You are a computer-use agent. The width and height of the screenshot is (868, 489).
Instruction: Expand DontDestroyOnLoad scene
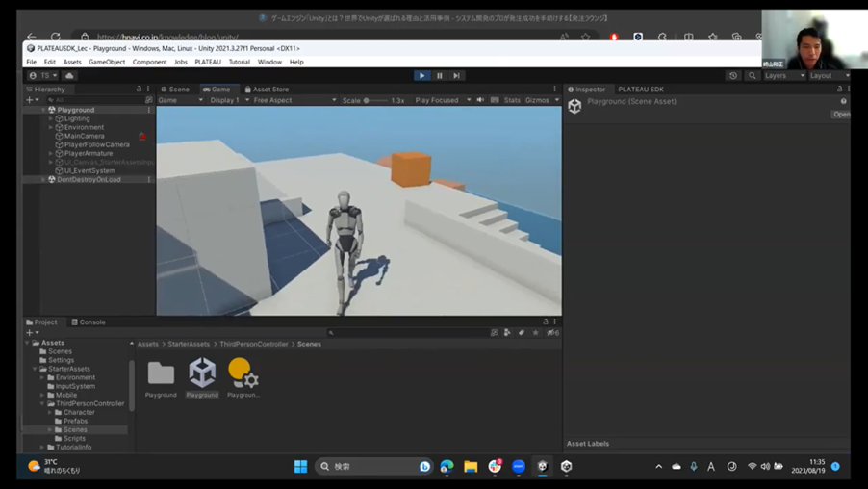coord(43,179)
